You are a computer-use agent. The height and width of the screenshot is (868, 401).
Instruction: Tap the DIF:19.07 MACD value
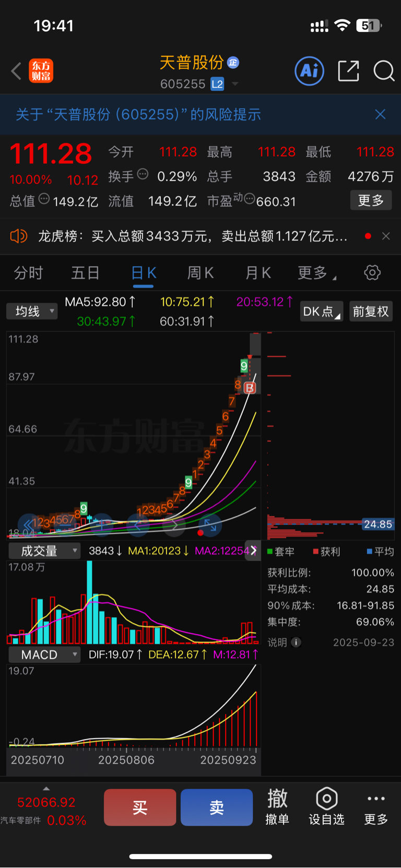(x=115, y=655)
